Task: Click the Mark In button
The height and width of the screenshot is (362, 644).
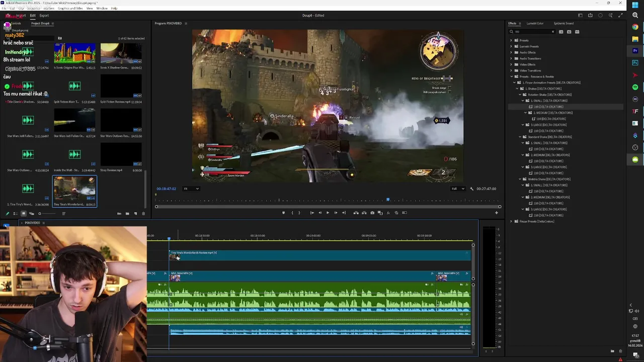Action: click(x=292, y=213)
